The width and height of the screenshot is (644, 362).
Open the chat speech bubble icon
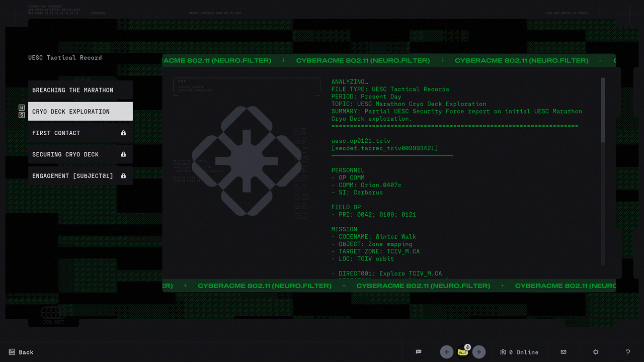point(419,352)
